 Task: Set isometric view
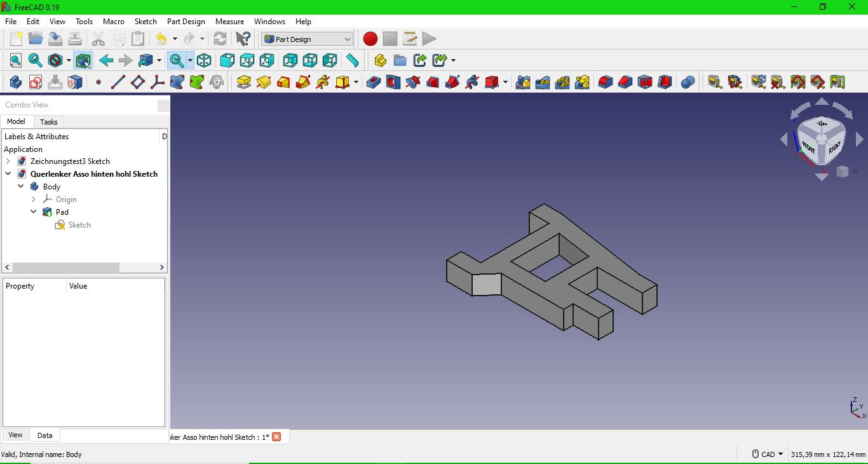point(204,60)
